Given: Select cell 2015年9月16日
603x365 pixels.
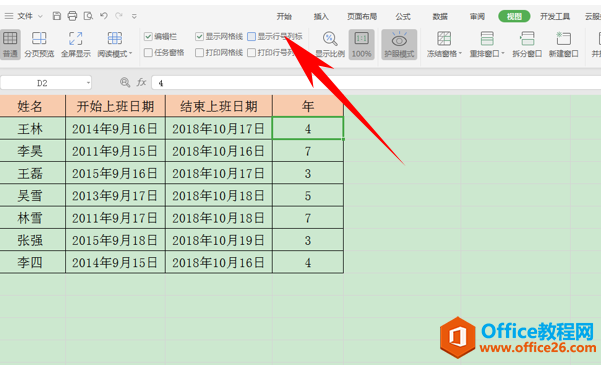Looking at the screenshot, I should 115,173.
